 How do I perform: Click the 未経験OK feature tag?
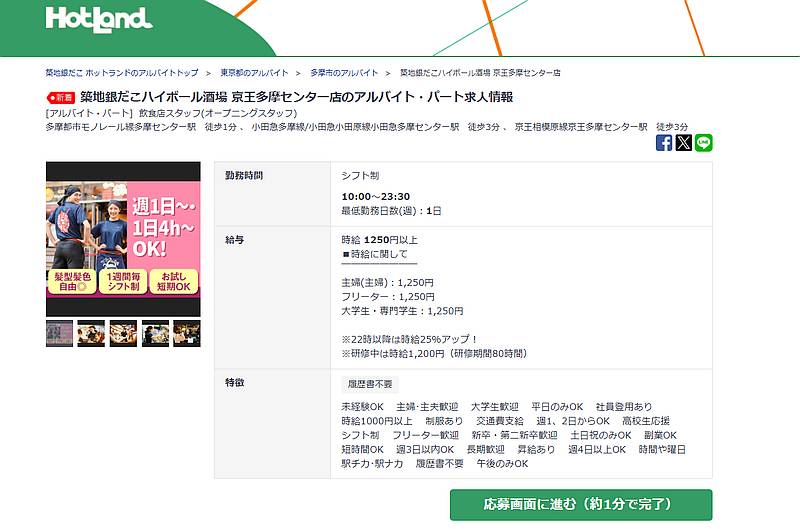362,407
